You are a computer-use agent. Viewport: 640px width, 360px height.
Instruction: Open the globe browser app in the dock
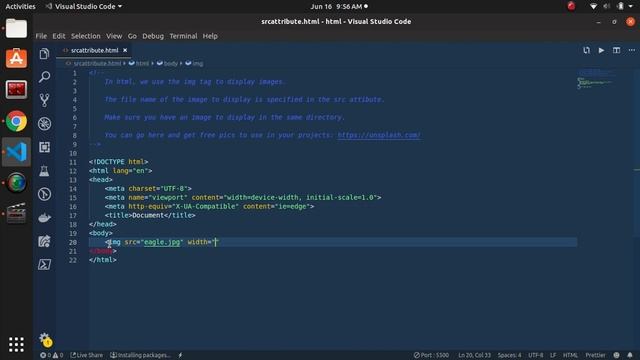click(x=16, y=182)
